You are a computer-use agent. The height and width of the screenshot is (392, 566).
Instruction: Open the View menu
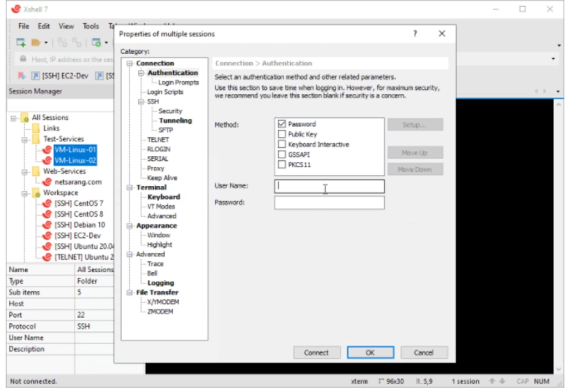(66, 26)
